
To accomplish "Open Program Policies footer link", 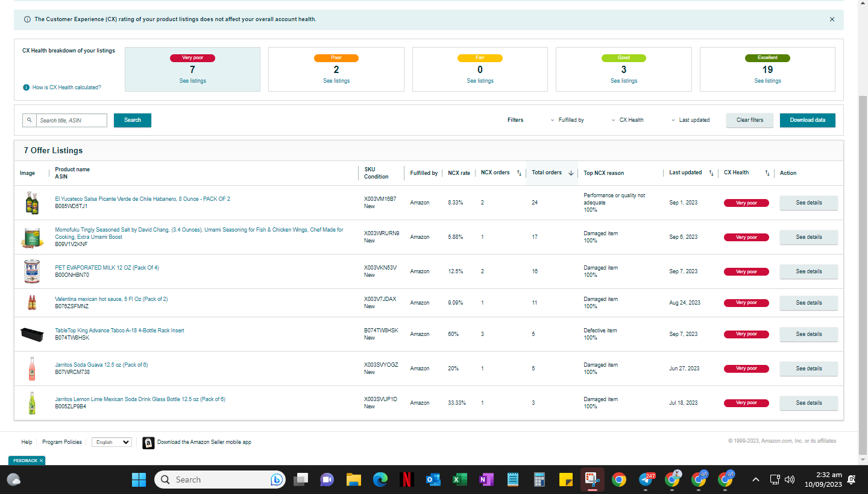I will coord(62,442).
